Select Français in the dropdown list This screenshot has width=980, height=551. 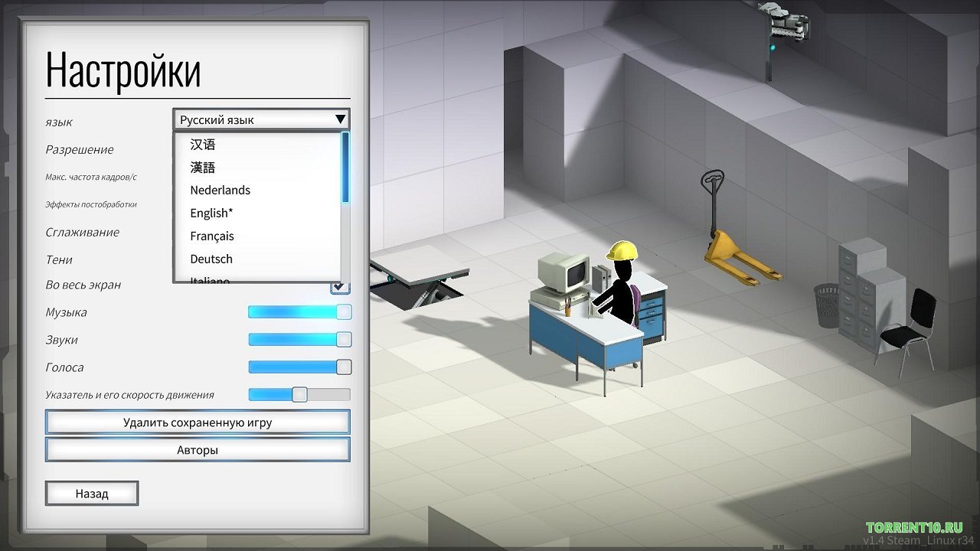pyautogui.click(x=212, y=236)
